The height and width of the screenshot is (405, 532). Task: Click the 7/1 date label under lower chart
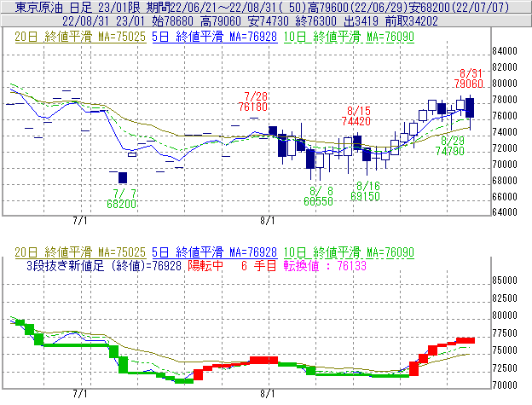tap(80, 393)
